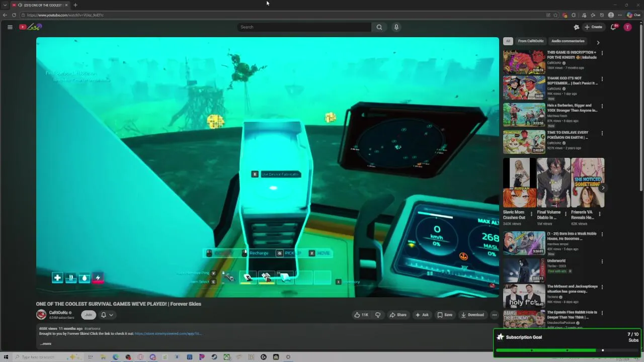Dislike the video
This screenshot has width=644, height=362.
tap(378, 315)
